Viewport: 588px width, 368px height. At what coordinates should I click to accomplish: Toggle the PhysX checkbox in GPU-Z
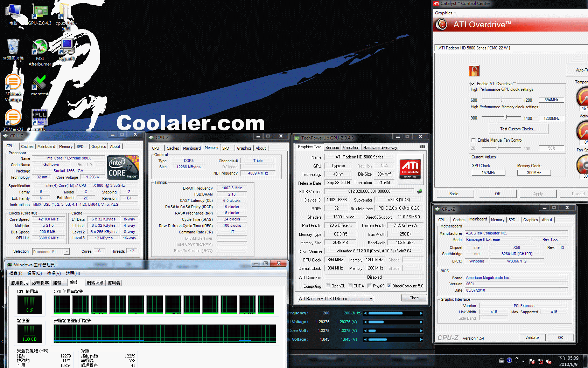370,286
